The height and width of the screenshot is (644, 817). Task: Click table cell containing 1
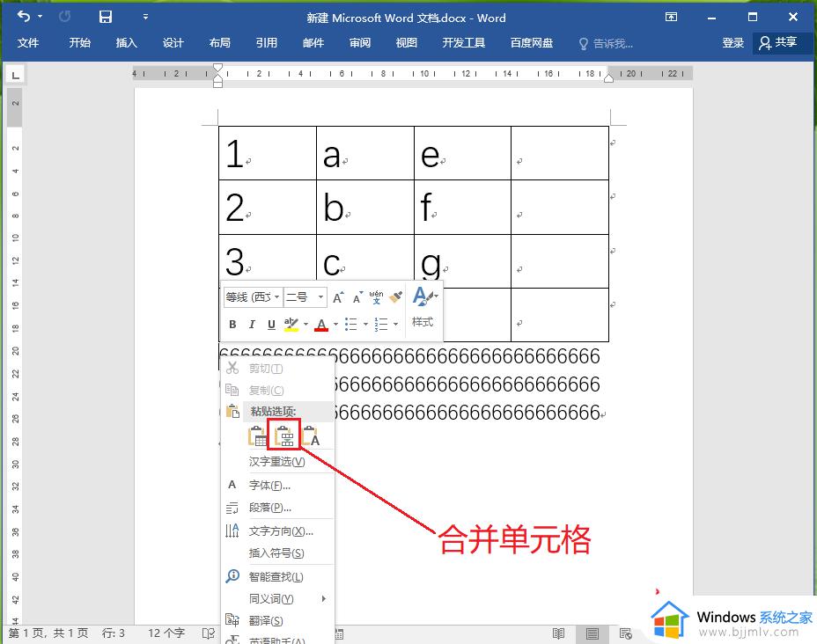pyautogui.click(x=268, y=153)
